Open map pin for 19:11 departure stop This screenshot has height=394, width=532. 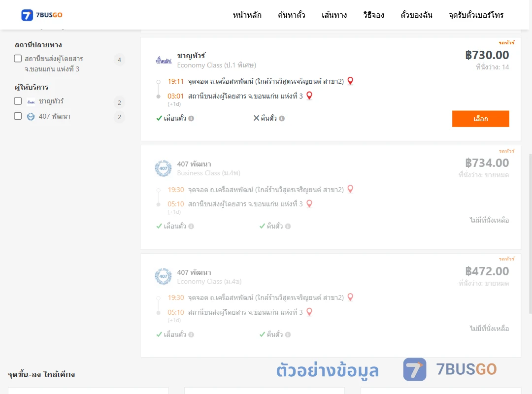351,81
